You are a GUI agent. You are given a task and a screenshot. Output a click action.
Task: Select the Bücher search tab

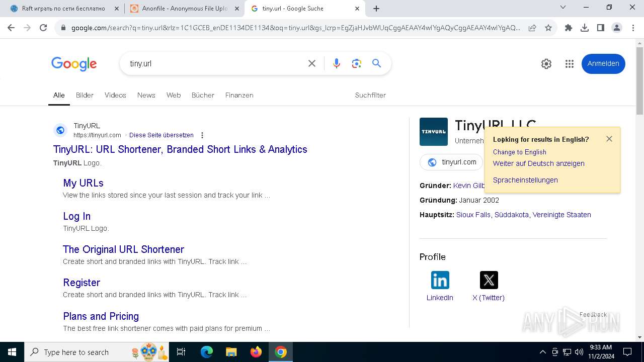tap(203, 95)
